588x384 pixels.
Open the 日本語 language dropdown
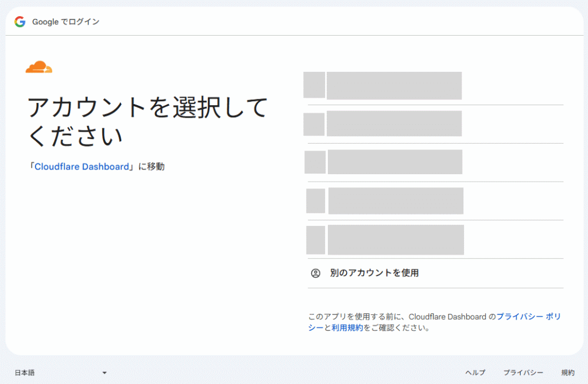pyautogui.click(x=25, y=373)
